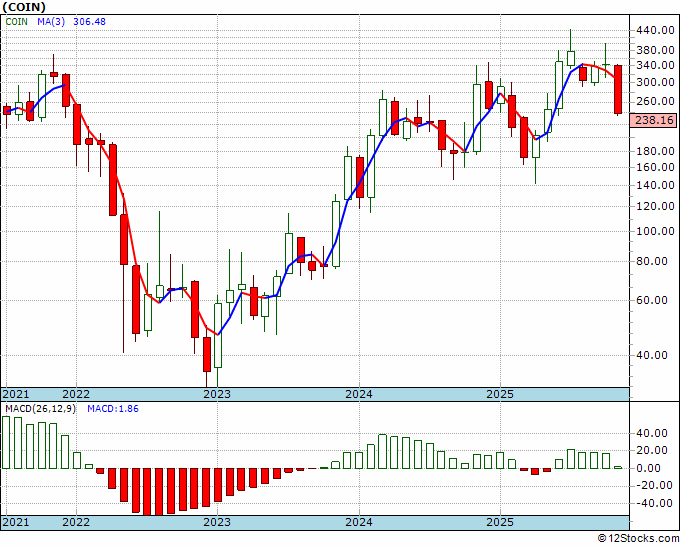Open the 12Stocks.com copyright link
Viewport: 680px width, 546px height.
point(638,539)
